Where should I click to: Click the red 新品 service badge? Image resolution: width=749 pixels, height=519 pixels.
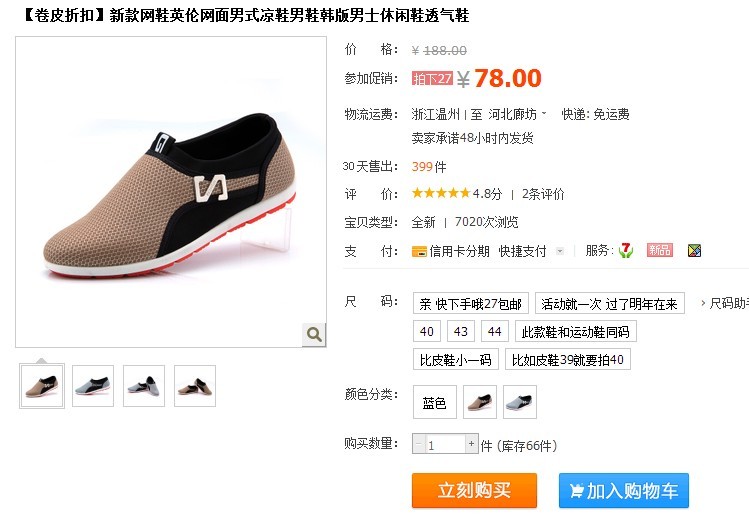tap(660, 250)
